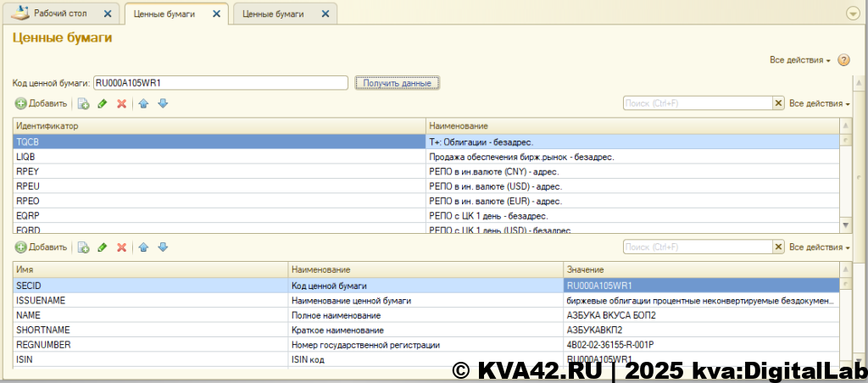Expand 'Все действия' menu of lower table

click(x=819, y=247)
